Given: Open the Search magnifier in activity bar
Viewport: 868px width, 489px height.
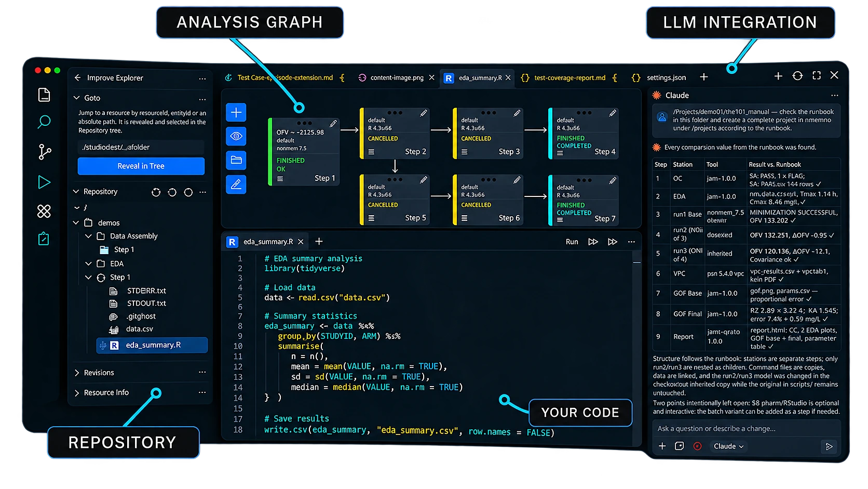Looking at the screenshot, I should (x=44, y=122).
